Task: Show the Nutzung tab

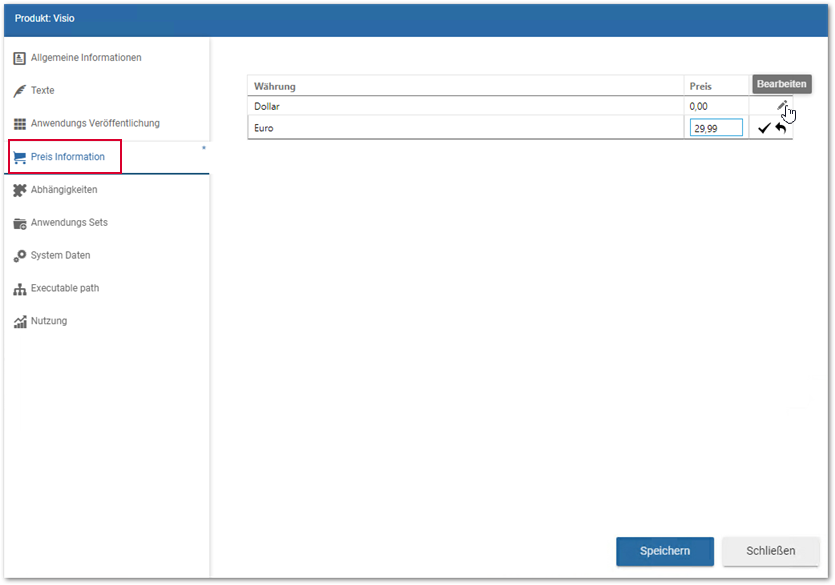Action: click(x=107, y=321)
